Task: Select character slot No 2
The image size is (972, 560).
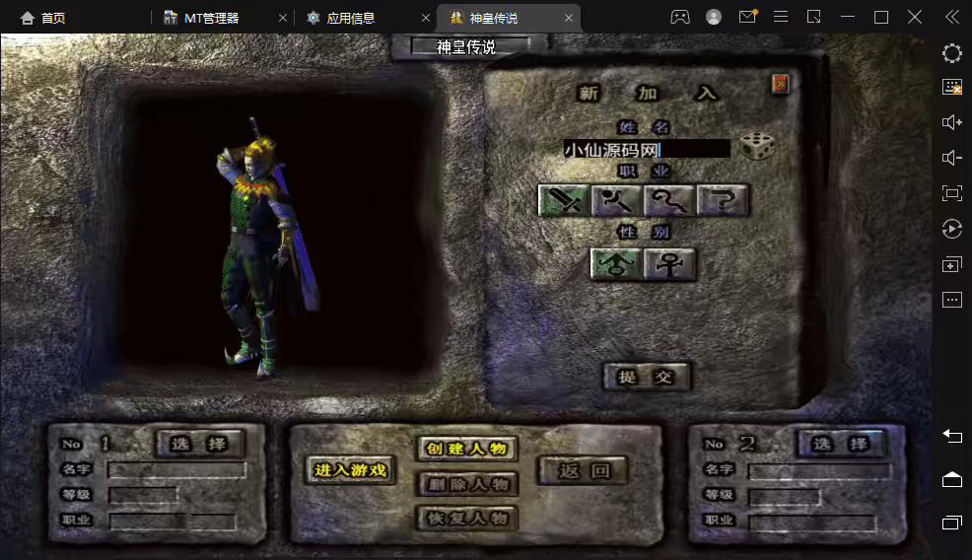Action: tap(841, 444)
